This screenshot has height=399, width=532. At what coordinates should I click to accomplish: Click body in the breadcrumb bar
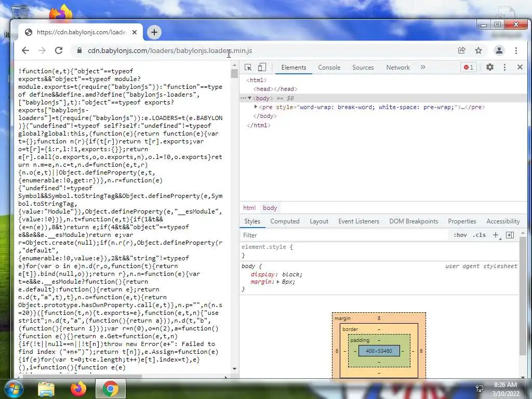pyautogui.click(x=270, y=208)
